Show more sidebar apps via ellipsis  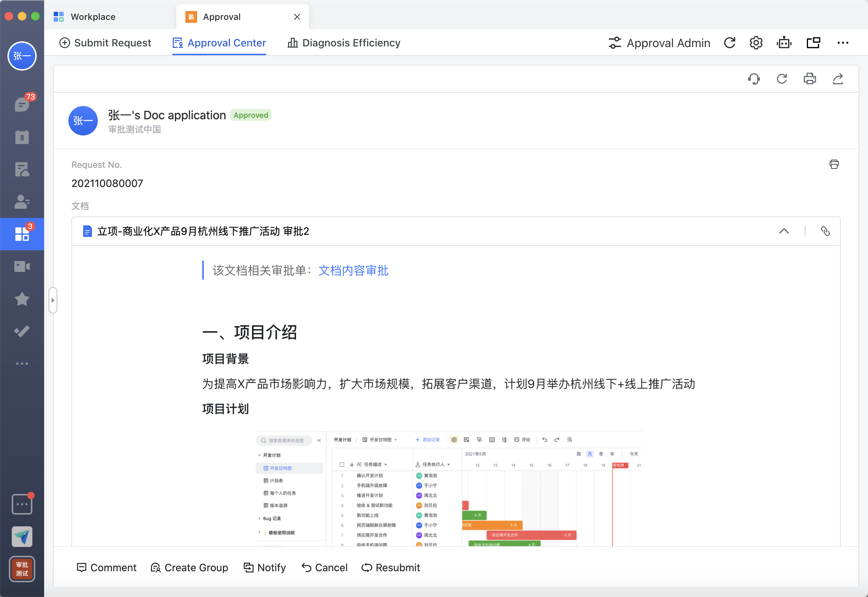point(22,364)
